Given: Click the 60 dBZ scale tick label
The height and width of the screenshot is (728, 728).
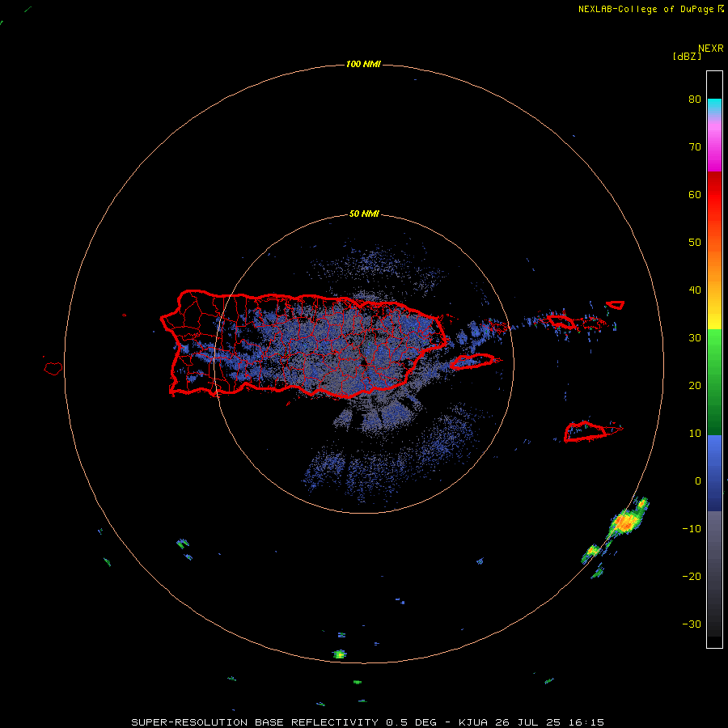Looking at the screenshot, I should (x=695, y=194).
